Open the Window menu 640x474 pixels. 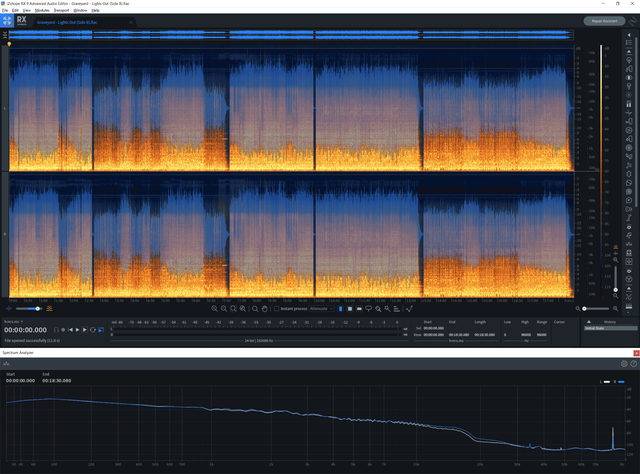click(x=80, y=10)
